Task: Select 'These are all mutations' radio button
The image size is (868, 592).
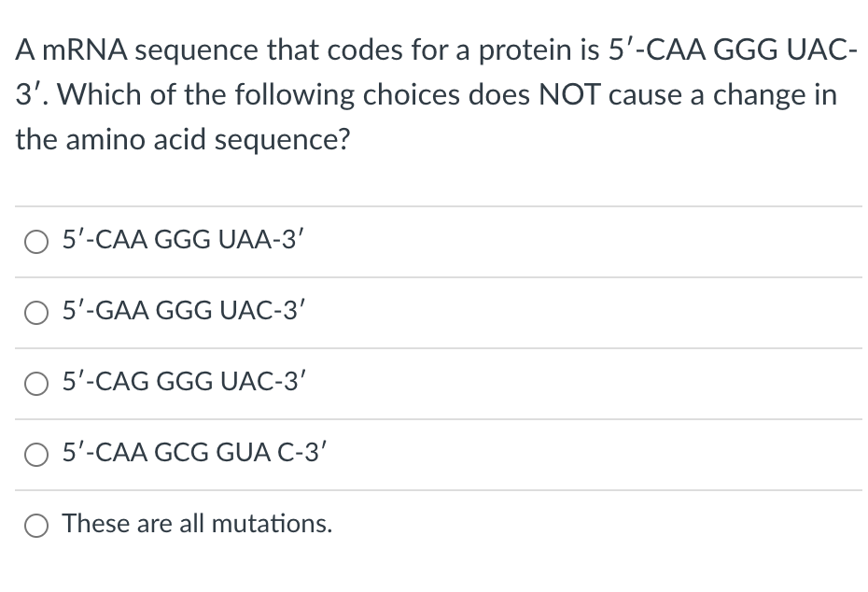Action: pos(36,525)
